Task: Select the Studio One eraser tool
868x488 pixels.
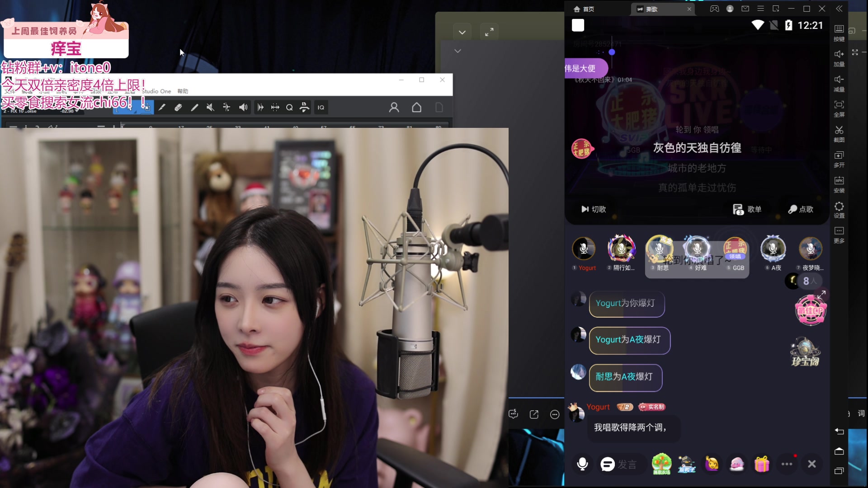Action: (178, 108)
